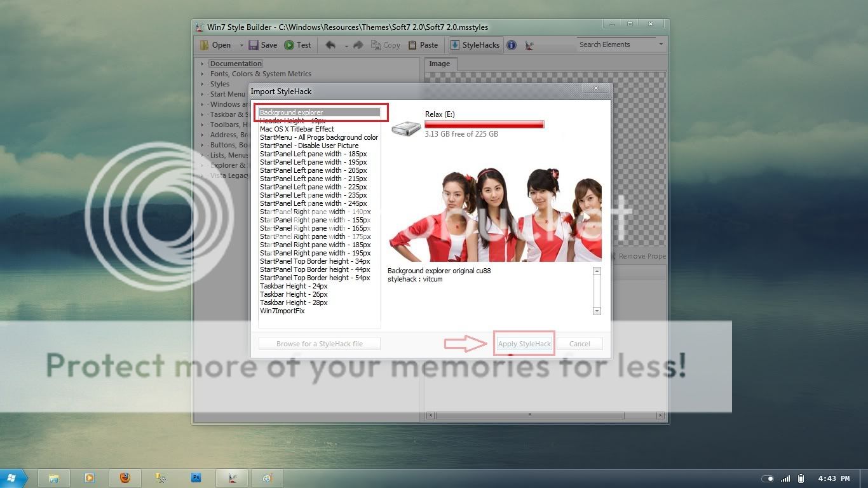This screenshot has height=488, width=868.
Task: Click the Win7 Style Builder taskbar icon
Action: click(x=233, y=478)
